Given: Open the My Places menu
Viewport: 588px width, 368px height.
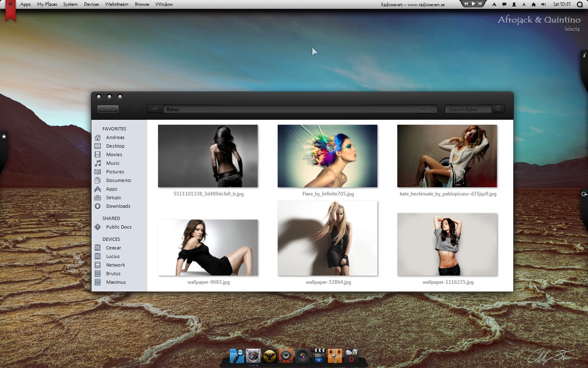Looking at the screenshot, I should 47,4.
